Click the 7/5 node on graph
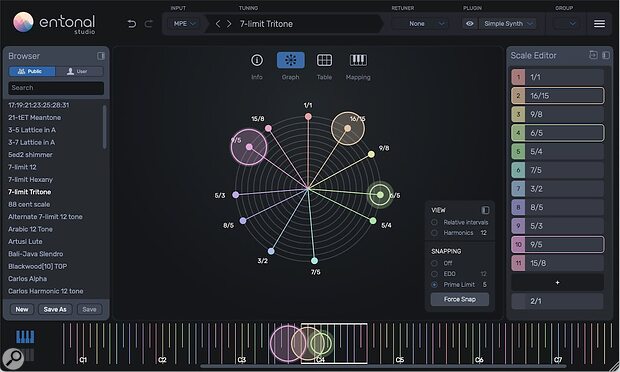 pyautogui.click(x=314, y=261)
